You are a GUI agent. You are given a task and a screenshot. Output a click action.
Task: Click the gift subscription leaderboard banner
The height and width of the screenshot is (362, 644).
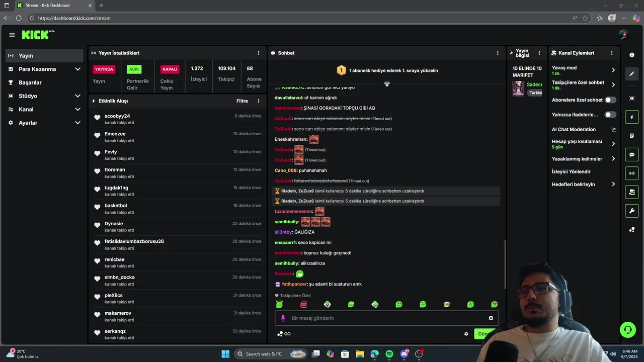386,70
